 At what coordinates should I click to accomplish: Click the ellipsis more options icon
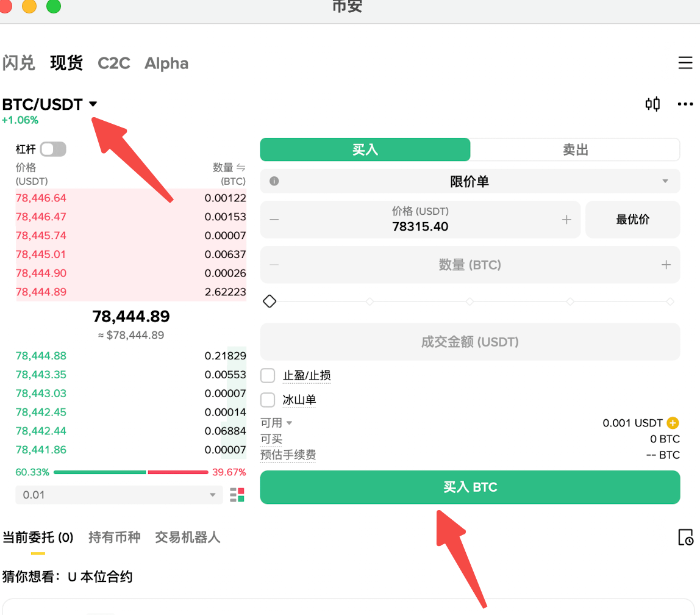coord(685,104)
